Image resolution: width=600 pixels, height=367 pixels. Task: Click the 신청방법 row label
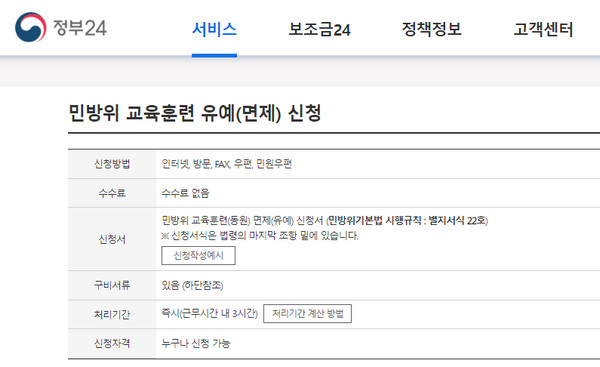pos(112,164)
